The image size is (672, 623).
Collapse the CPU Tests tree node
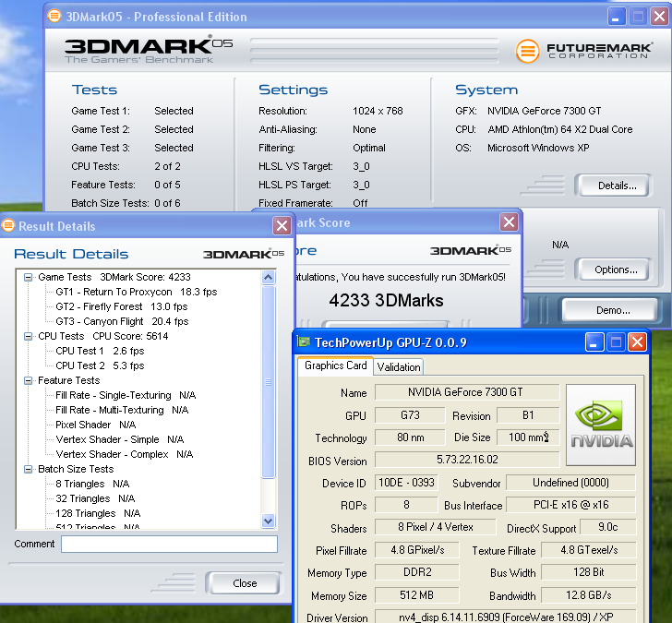(x=29, y=336)
